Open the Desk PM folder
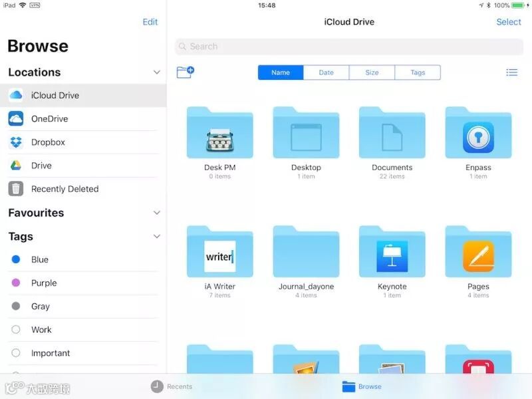This screenshot has height=399, width=532. coord(220,132)
